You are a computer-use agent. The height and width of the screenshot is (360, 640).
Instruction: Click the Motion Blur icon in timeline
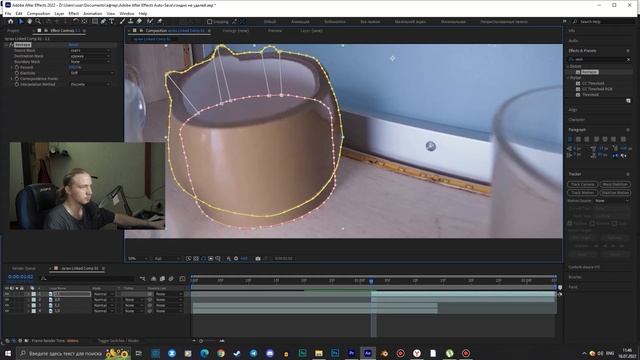pyautogui.click(x=171, y=279)
